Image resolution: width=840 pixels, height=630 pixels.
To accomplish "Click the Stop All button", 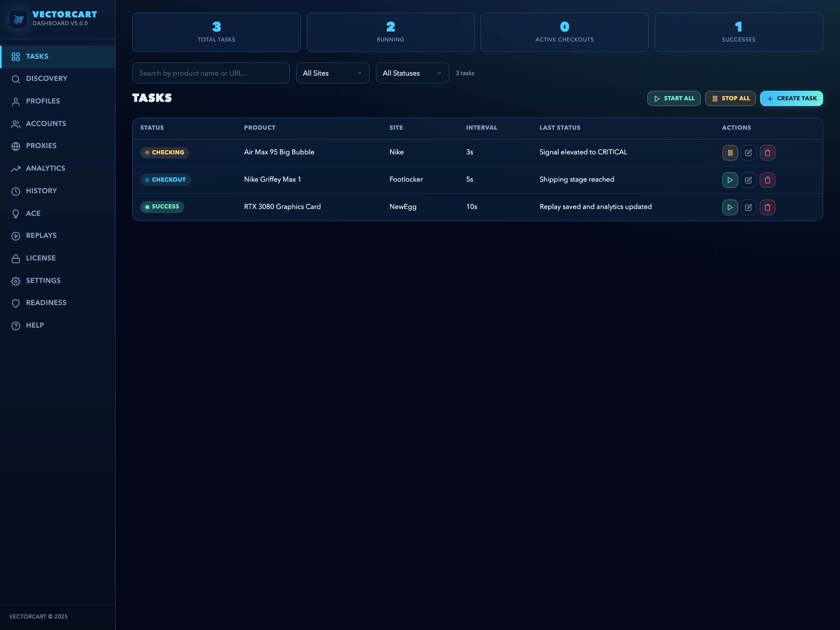I will tap(730, 98).
